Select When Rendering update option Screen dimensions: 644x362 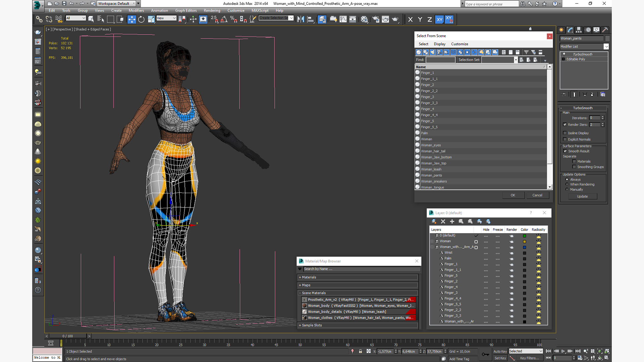click(x=567, y=184)
